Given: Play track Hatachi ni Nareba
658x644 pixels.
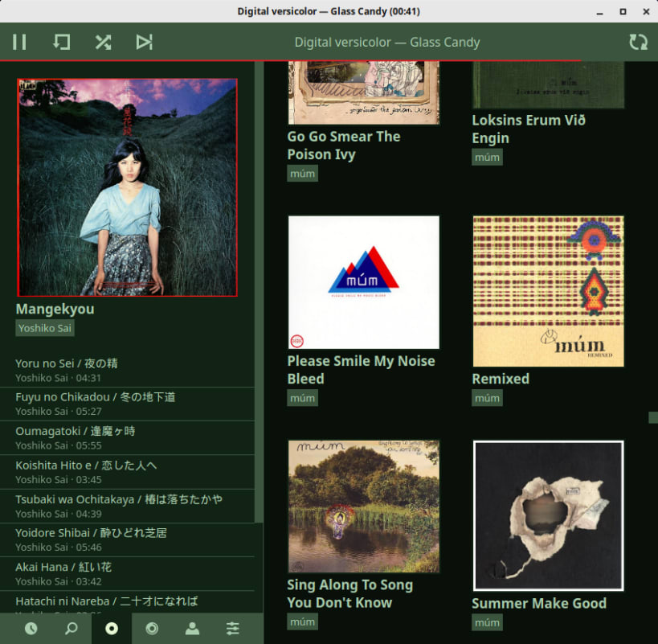Looking at the screenshot, I should 127,602.
